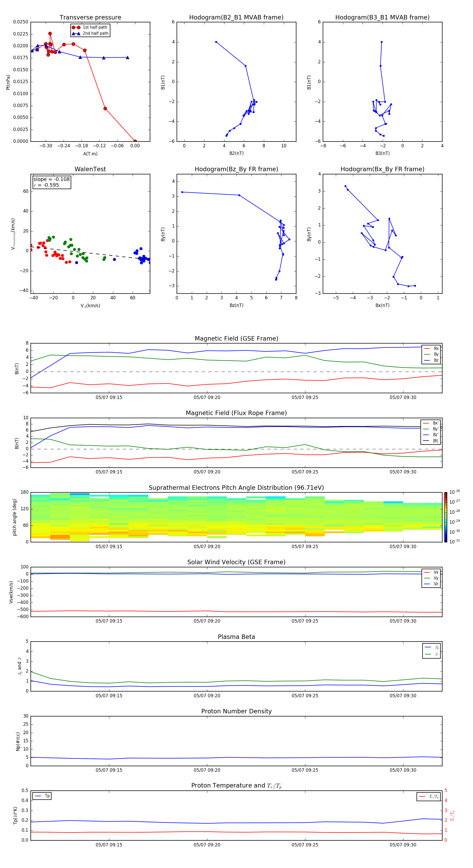Image resolution: width=473 pixels, height=868 pixels.
Task: Click the highest red point in Transverse pressure plot
Action: click(50, 34)
